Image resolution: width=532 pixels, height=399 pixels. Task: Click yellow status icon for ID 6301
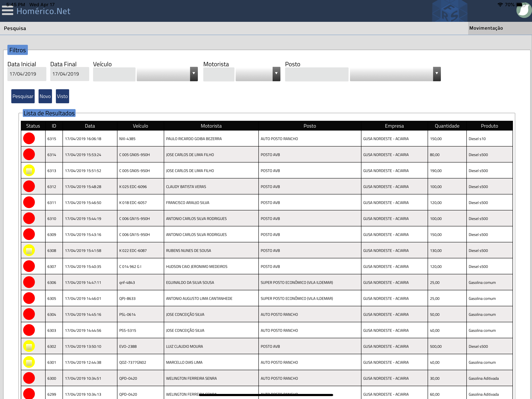(29, 362)
